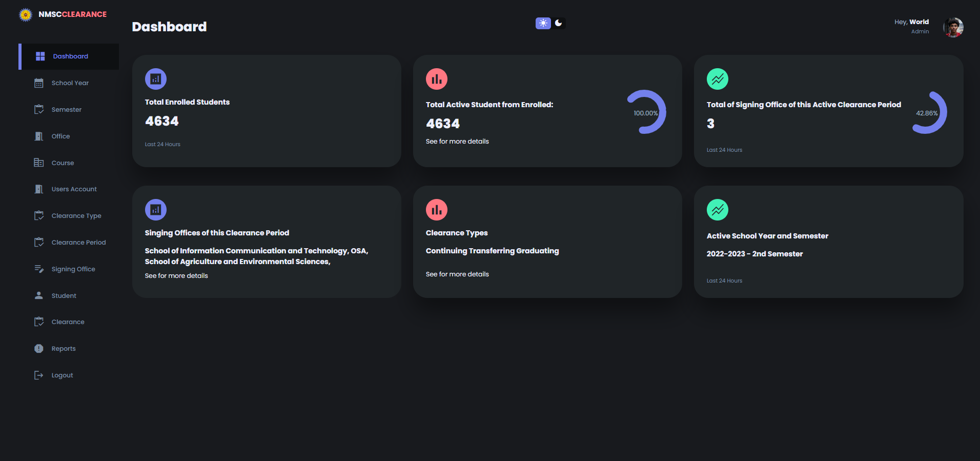
Task: Click the Student person icon
Action: [x=39, y=295]
